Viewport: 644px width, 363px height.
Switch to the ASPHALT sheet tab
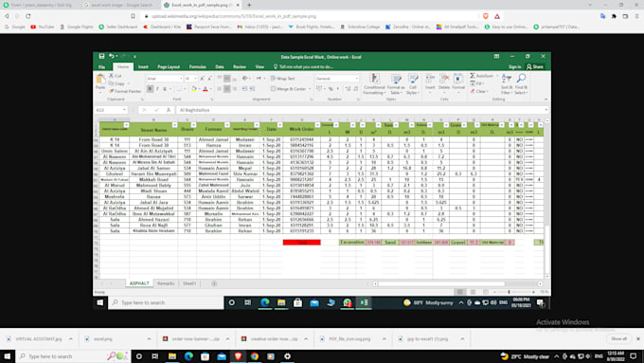139,283
